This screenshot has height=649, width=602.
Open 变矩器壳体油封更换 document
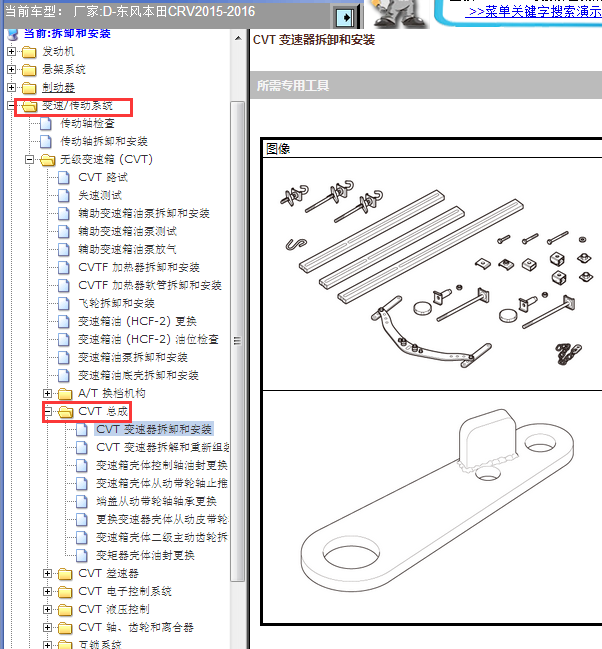click(145, 555)
